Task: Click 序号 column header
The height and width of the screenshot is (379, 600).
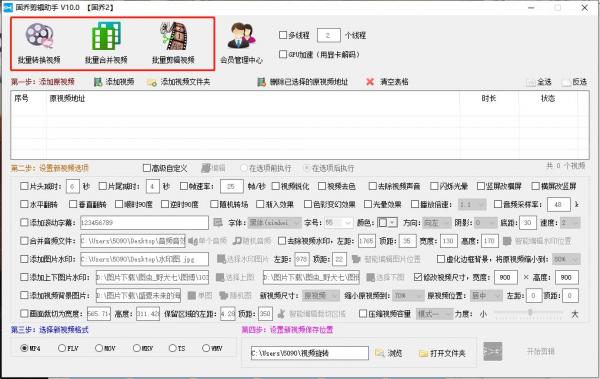Action: (x=21, y=98)
